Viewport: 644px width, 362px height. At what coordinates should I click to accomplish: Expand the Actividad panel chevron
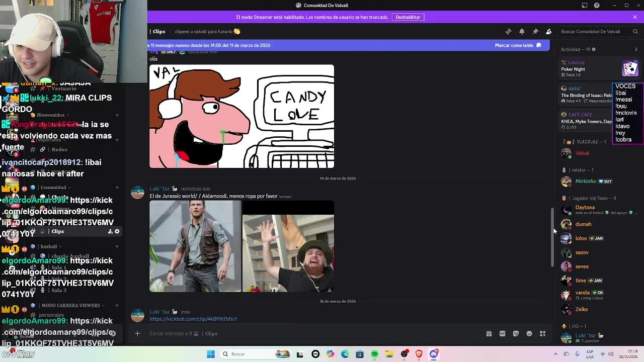point(636,49)
